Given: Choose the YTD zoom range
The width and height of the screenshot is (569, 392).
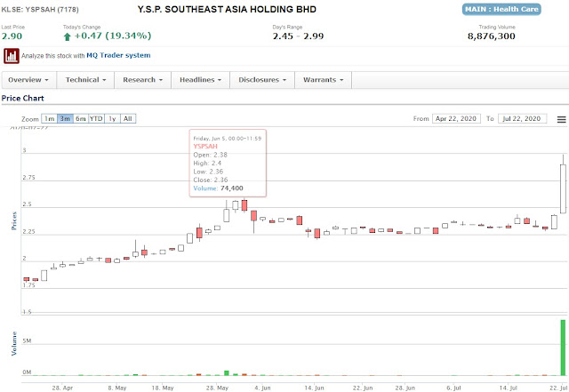Looking at the screenshot, I should (x=96, y=119).
